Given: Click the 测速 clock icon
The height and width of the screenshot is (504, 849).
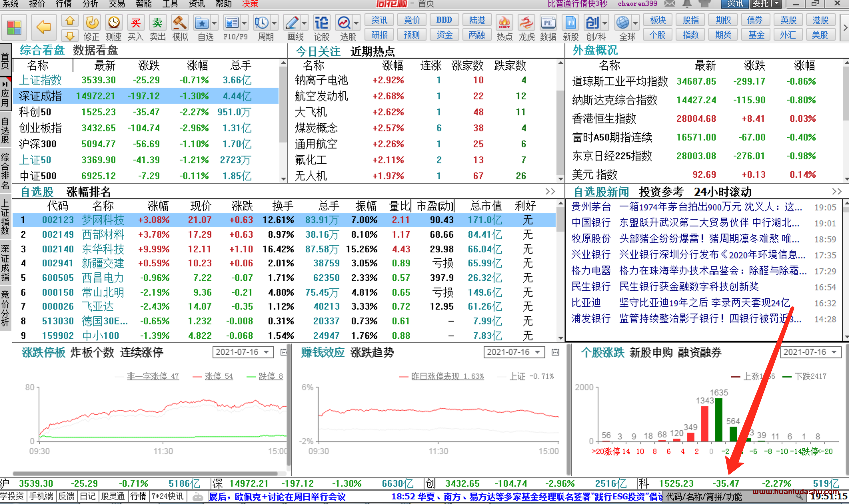Looking at the screenshot, I should coord(114,23).
